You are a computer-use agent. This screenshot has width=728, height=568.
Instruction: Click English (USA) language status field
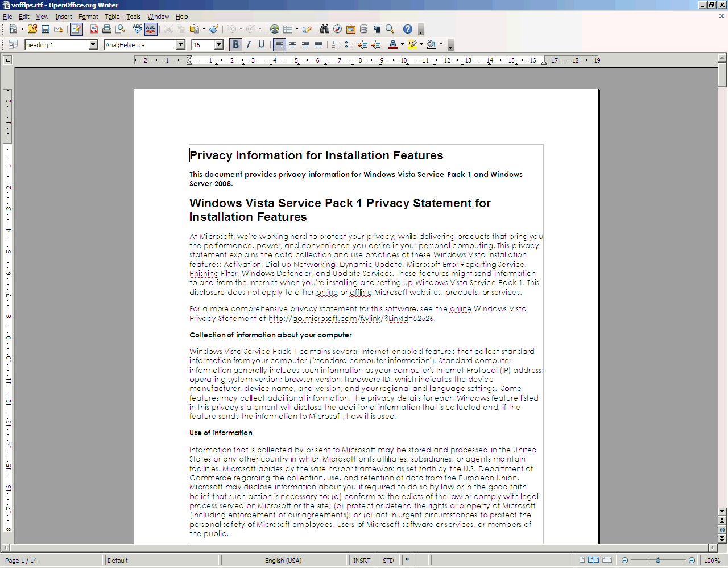[x=283, y=561]
